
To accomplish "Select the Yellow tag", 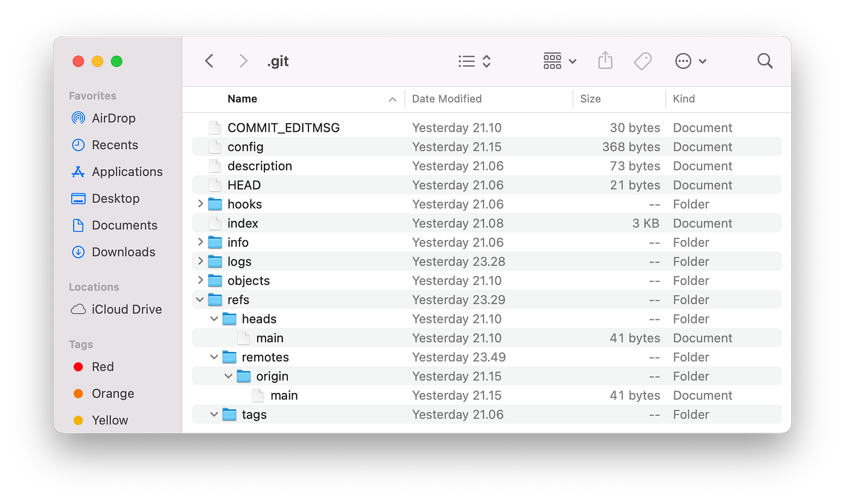I will click(x=100, y=420).
